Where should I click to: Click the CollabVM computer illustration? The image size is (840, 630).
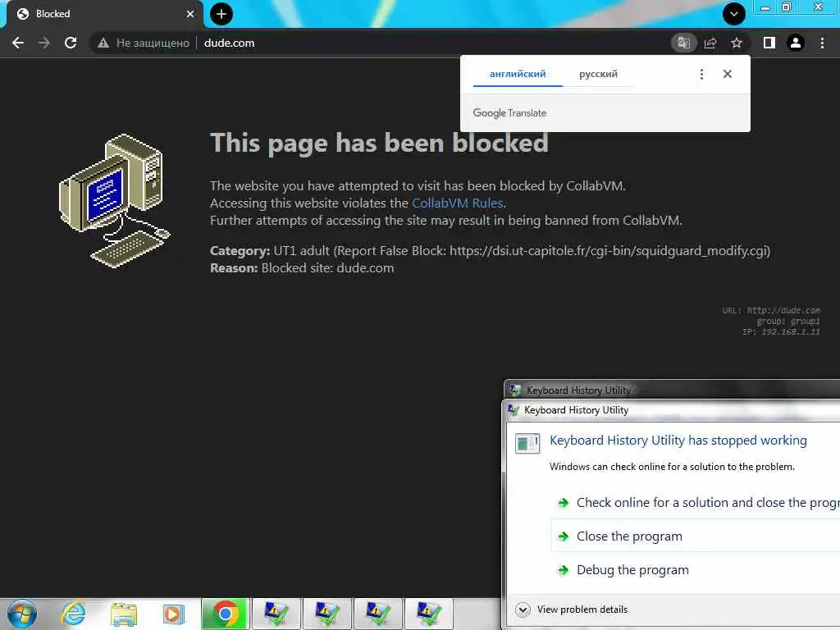click(x=114, y=200)
